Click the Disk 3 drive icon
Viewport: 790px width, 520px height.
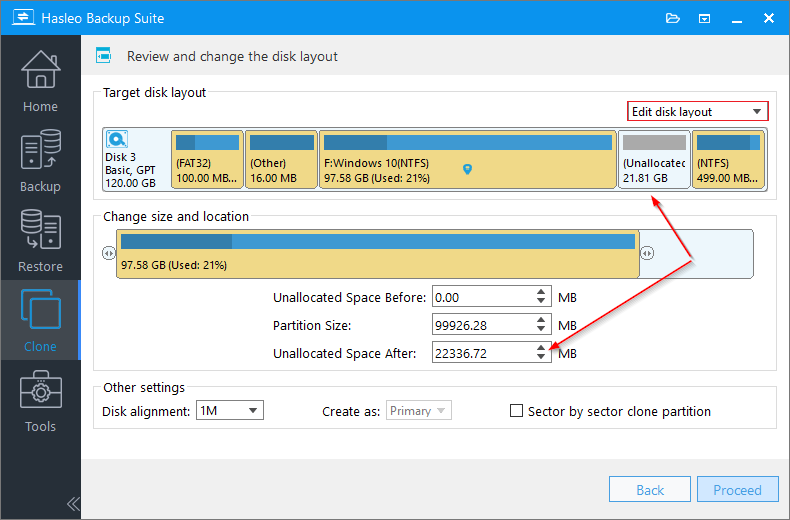point(117,139)
